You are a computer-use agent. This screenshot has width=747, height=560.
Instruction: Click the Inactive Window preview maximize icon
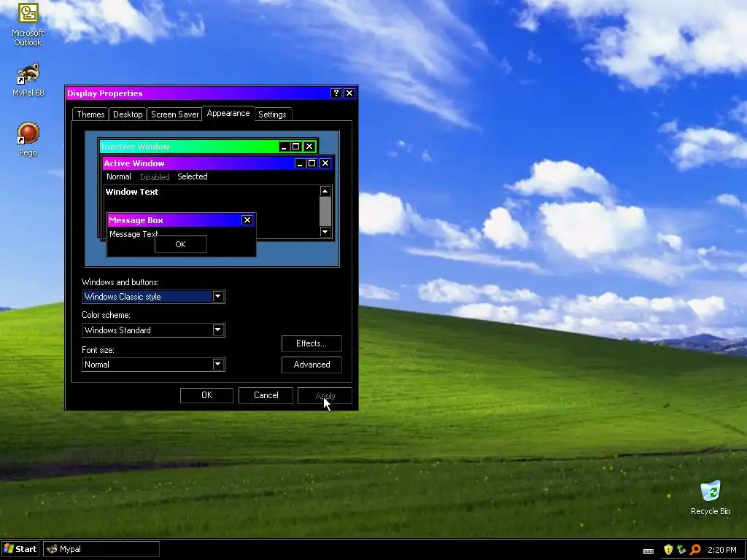tap(295, 146)
